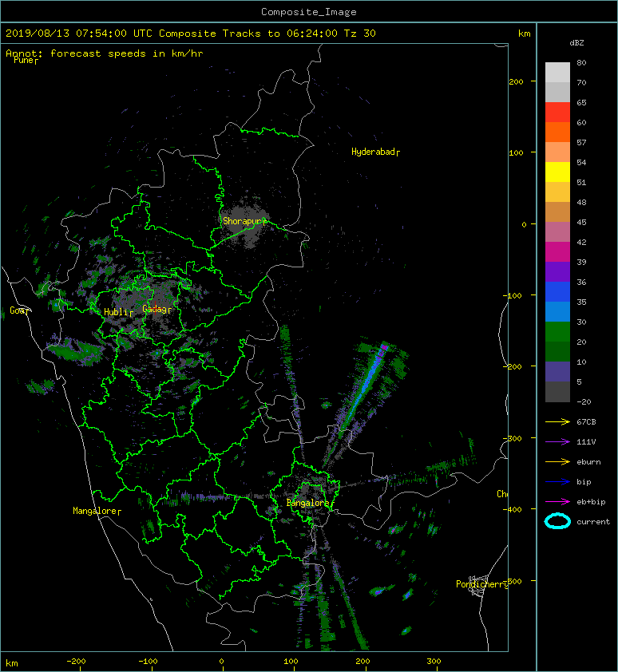Click the Bangalore city label
The height and width of the screenshot is (672, 618).
point(310,503)
